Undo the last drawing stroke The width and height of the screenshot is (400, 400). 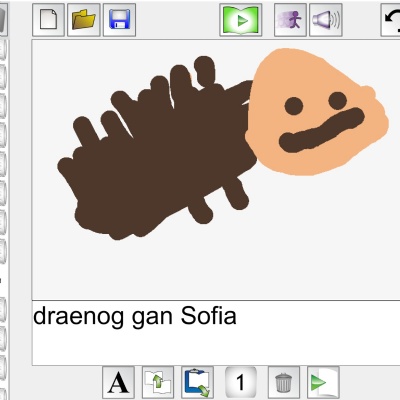[x=391, y=20]
